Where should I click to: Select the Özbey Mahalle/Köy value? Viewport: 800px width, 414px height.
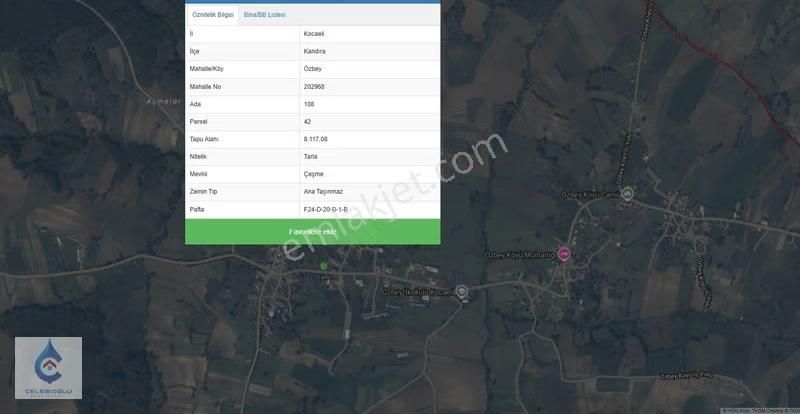313,69
